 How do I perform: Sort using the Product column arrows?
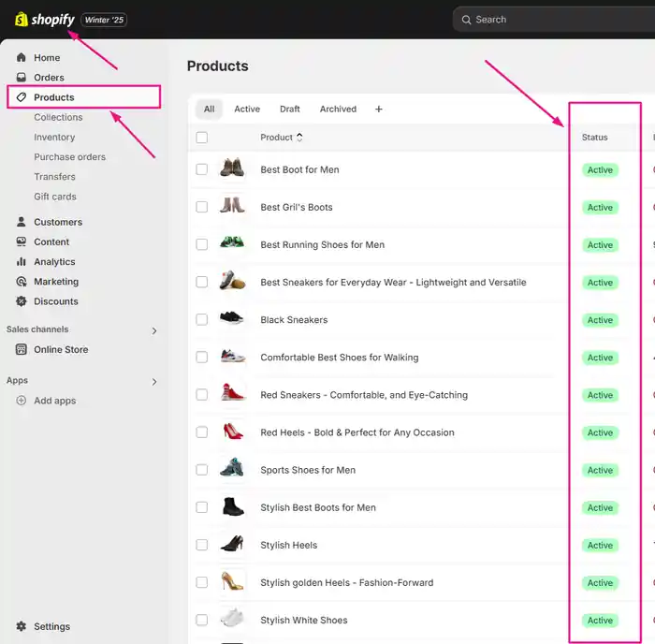click(299, 137)
